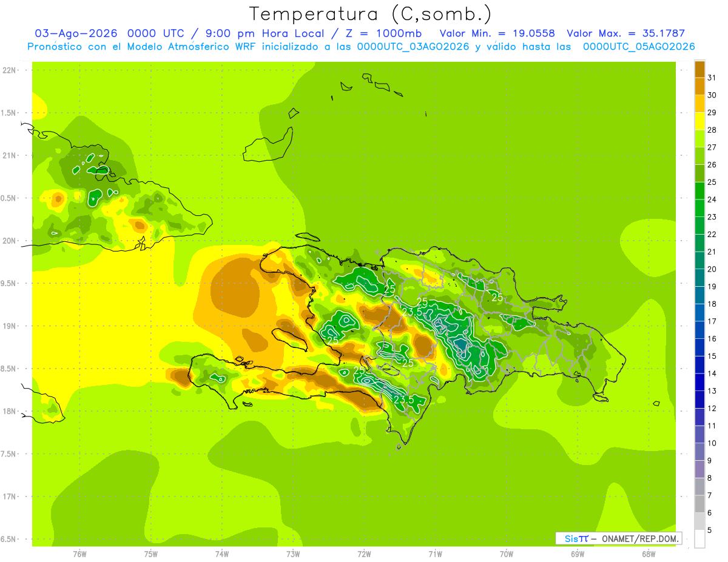
Task: Click the '7.5N' latitude axis label
Action: pos(8,454)
